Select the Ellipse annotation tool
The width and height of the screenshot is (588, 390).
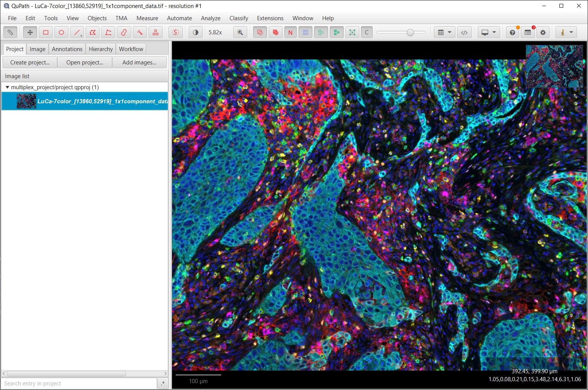61,32
